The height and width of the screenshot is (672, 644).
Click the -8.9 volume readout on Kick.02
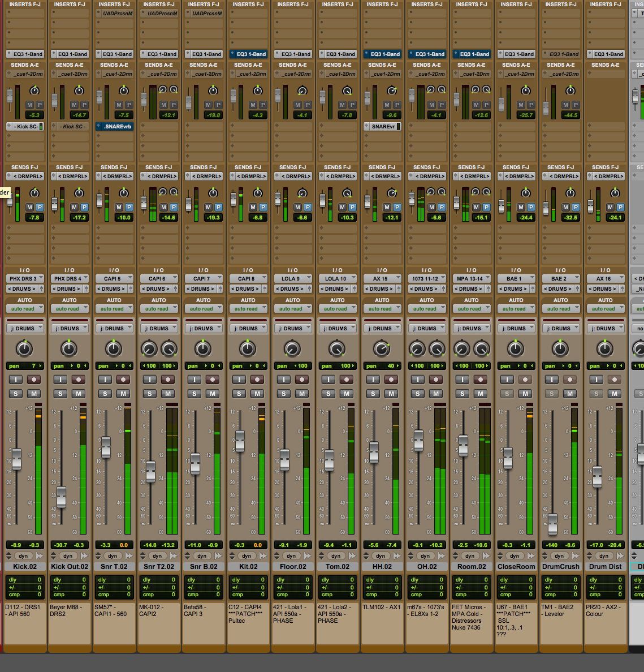[16, 545]
